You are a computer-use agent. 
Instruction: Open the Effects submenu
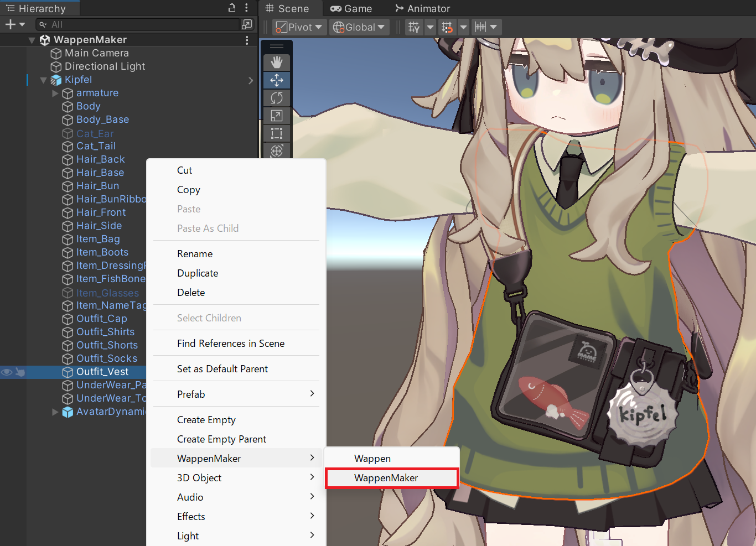point(237,517)
